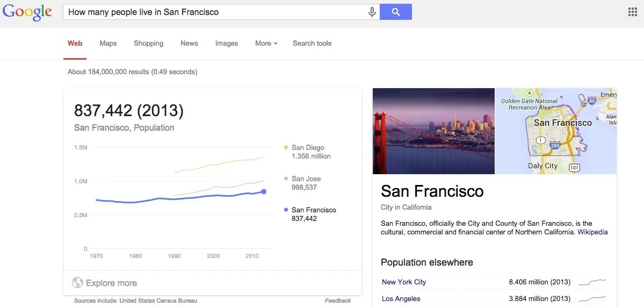Select San Jose legend entry
The height and width of the screenshot is (307, 644).
click(x=302, y=183)
